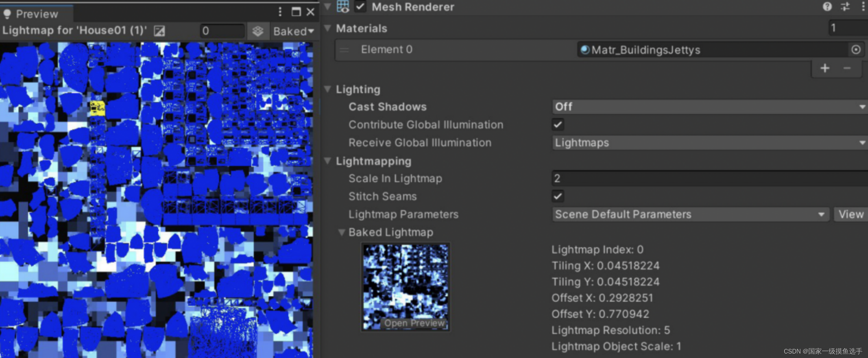Screen dimensions: 868x358
Task: Open Mesh Renderer preset settings
Action: click(845, 6)
